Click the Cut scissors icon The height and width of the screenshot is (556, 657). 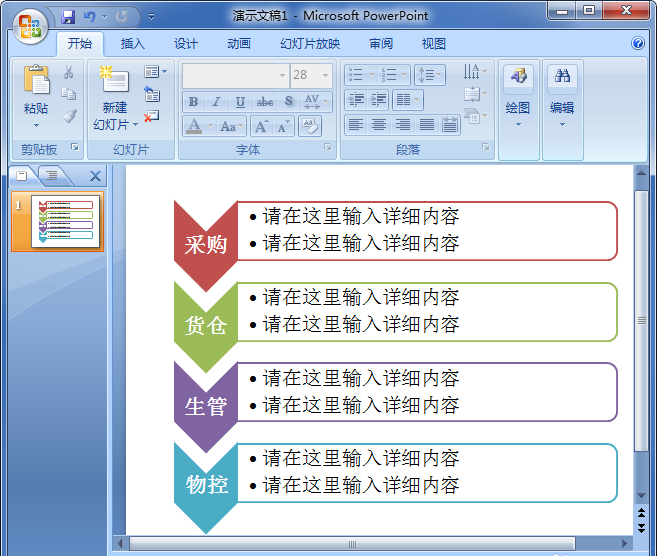tap(69, 73)
